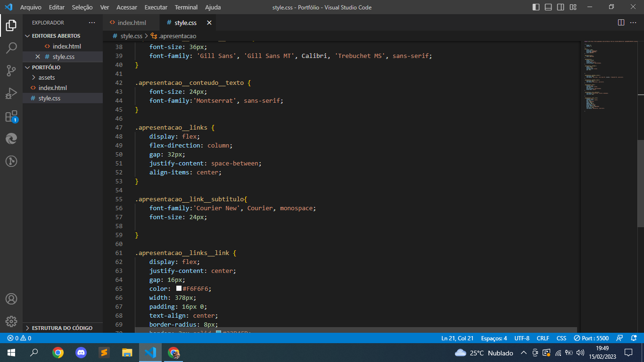Screen dimensions: 644x362
Task: Open index.html in Portfólio folder tree
Action: 63,88
